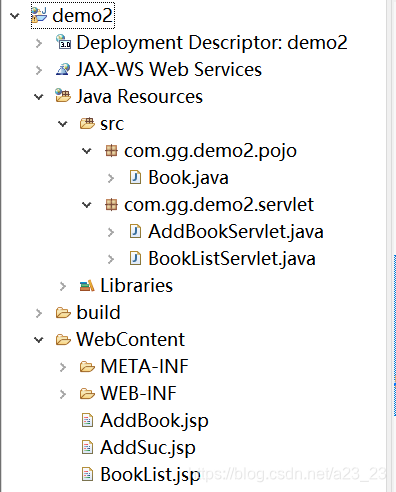Image resolution: width=396 pixels, height=492 pixels.
Task: Select 'Deployment Descriptor: demo2' label
Action: click(x=212, y=43)
